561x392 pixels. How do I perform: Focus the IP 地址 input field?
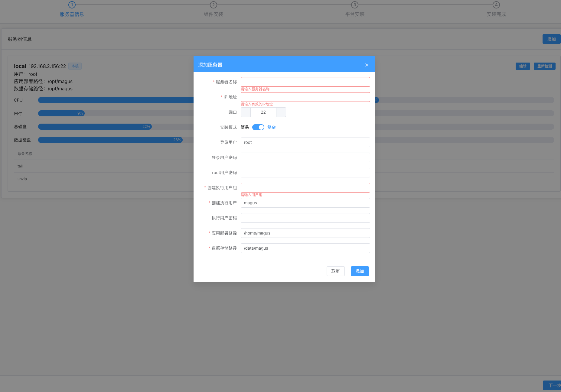[305, 97]
